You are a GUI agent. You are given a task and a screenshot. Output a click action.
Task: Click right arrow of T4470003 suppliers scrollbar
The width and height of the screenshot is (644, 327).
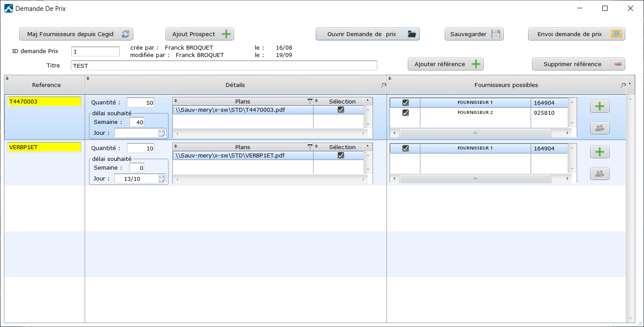click(x=568, y=133)
